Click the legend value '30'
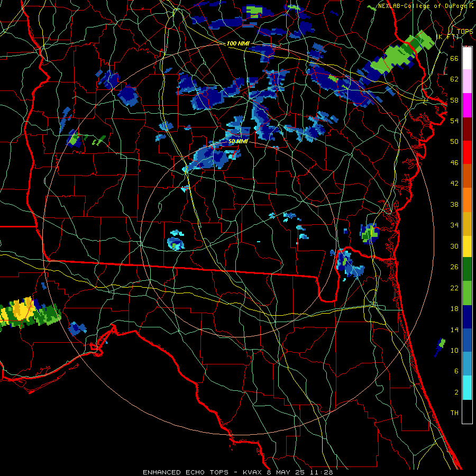The image size is (476, 476). tap(454, 246)
